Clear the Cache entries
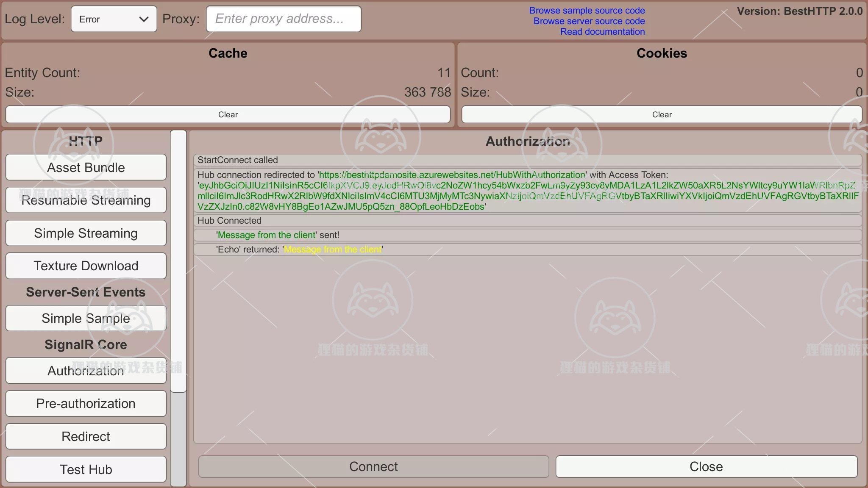Image resolution: width=868 pixels, height=488 pixels. (228, 114)
